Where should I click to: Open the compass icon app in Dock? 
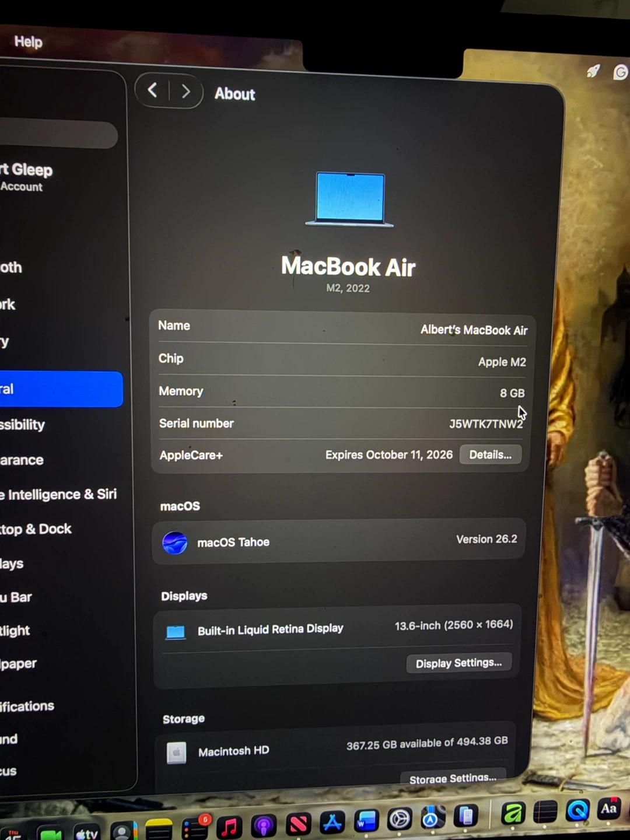432,817
